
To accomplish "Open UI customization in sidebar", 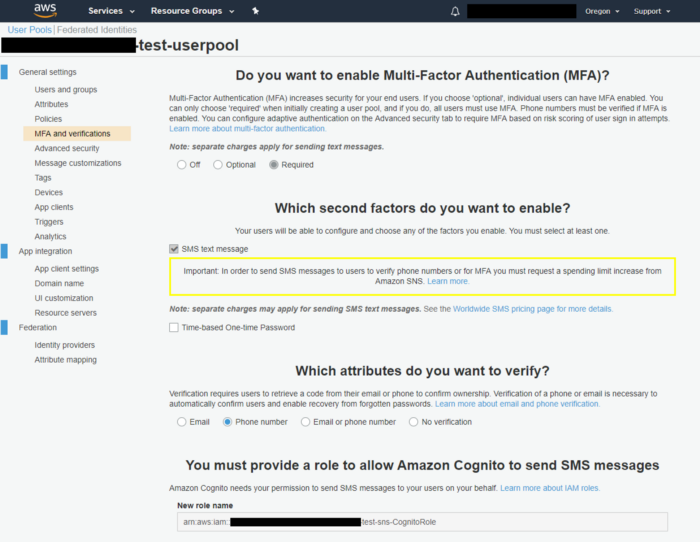I will [x=64, y=298].
